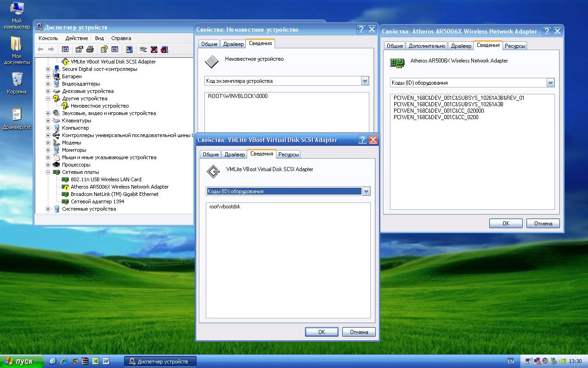Click the help (?) button of VMLite properties dialog
588x368 pixels.
click(362, 140)
